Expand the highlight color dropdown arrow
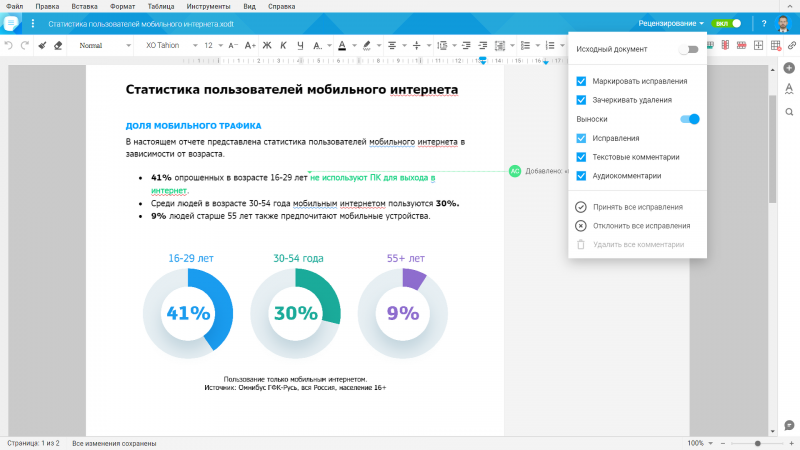This screenshot has width=800, height=450. [379, 45]
